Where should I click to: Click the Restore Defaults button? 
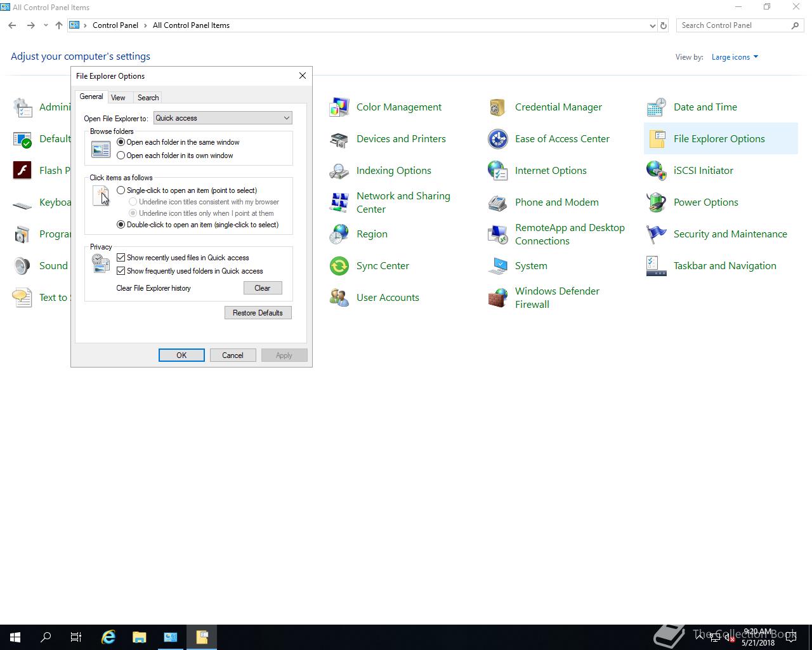click(258, 313)
